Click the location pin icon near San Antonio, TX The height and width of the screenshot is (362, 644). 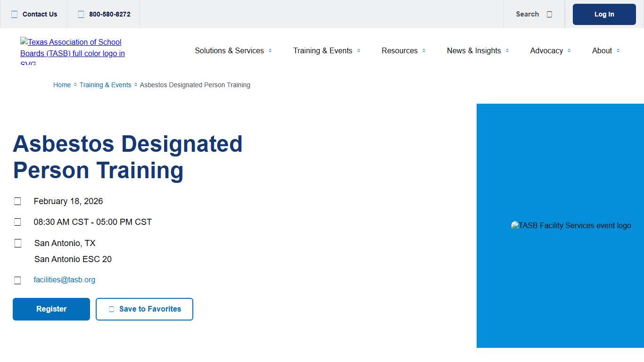(17, 243)
